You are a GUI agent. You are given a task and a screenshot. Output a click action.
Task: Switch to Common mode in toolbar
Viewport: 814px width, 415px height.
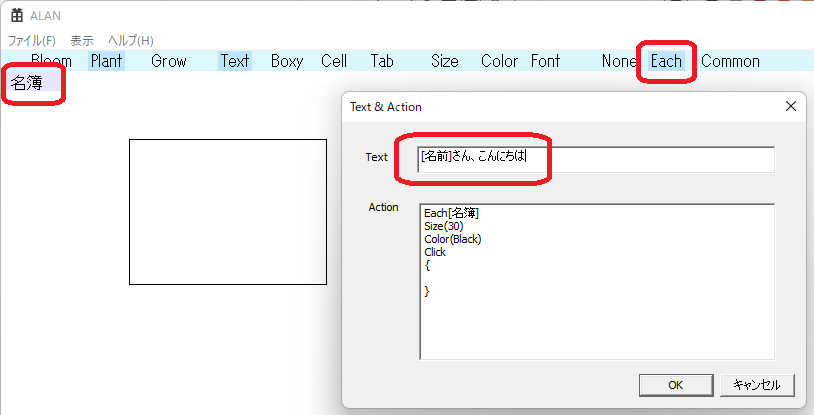coord(730,61)
